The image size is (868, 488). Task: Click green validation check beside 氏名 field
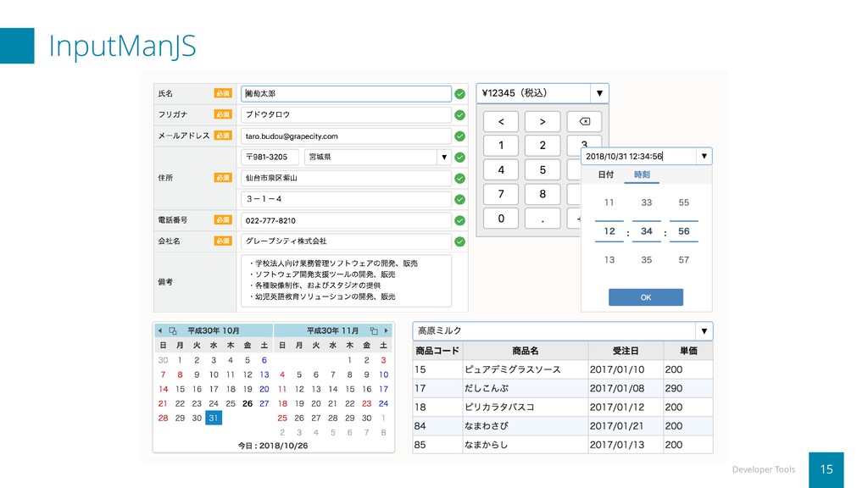(459, 94)
